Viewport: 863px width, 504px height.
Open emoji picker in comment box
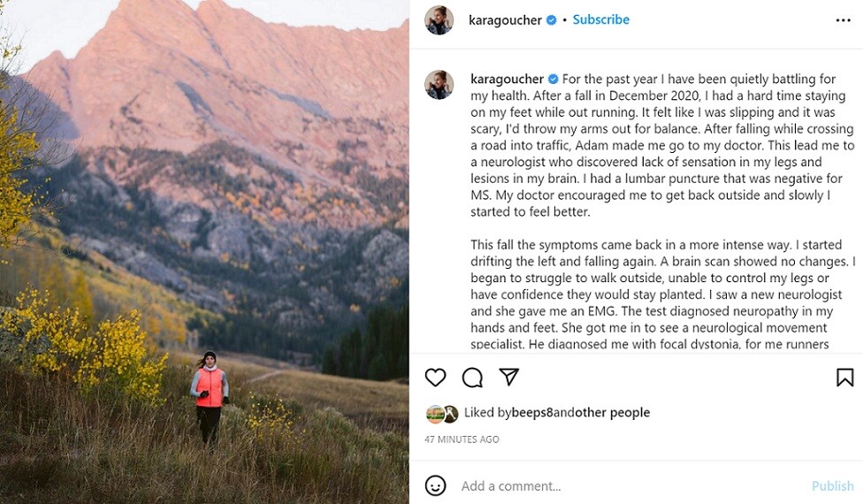[435, 485]
